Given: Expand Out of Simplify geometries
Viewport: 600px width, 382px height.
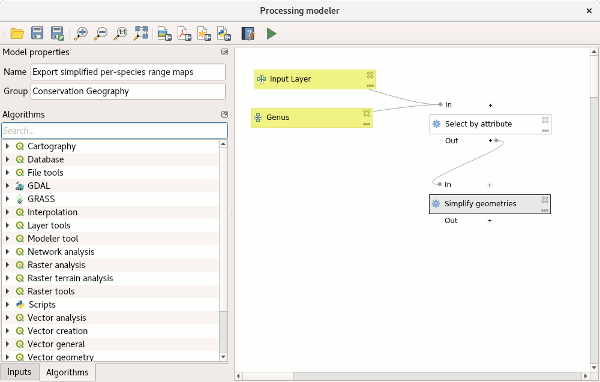Looking at the screenshot, I should [489, 220].
